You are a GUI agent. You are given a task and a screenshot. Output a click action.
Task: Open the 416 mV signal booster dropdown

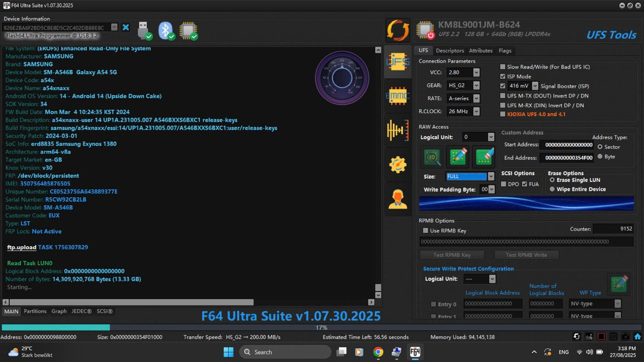point(535,86)
